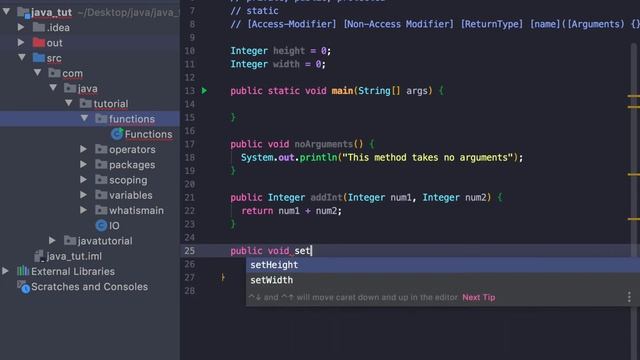Click the tutorial package folder icon
This screenshot has width=640, height=360.
click(x=85, y=103)
